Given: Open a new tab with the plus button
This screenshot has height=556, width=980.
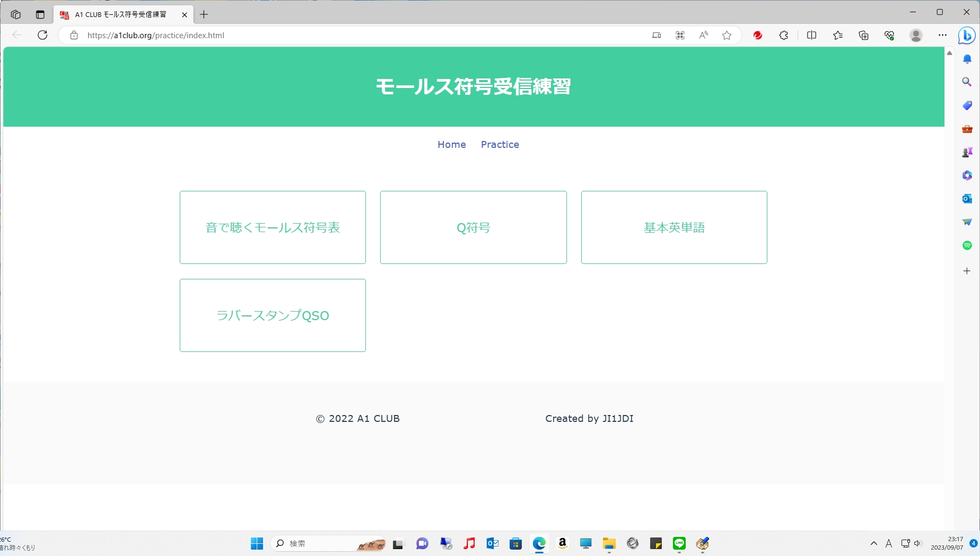Looking at the screenshot, I should click(204, 14).
